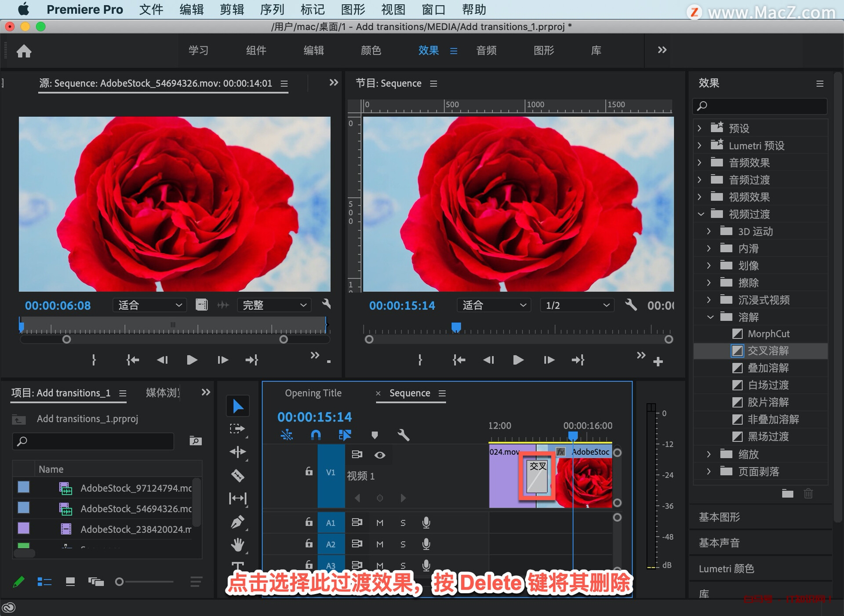Image resolution: width=844 pixels, height=616 pixels.
Task: Select the Pen tool
Action: (x=237, y=522)
